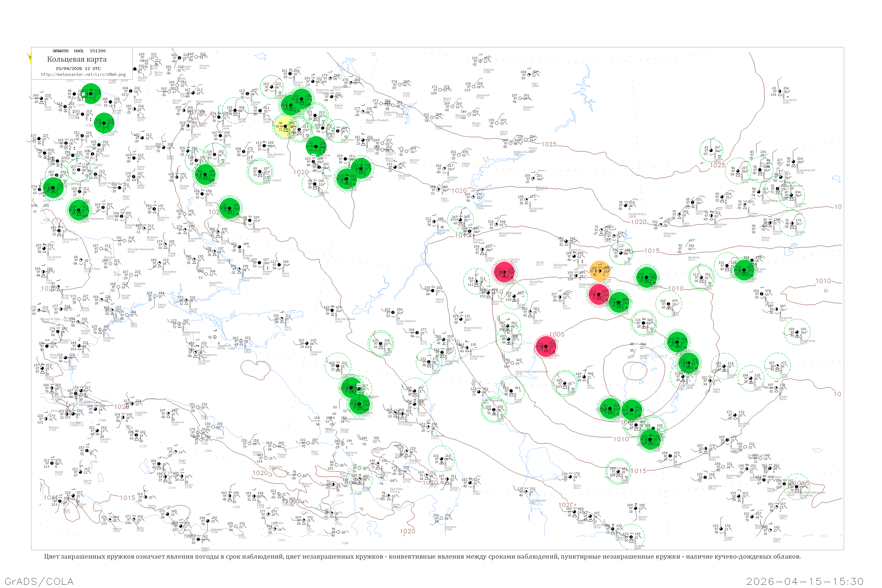Click the Кольцевая карта title
This screenshot has width=882, height=588.
77,59
